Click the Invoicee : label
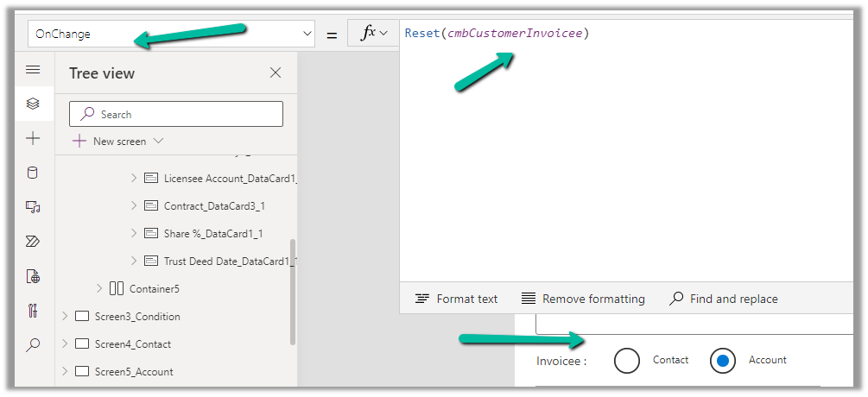This screenshot has height=397, width=868. (x=561, y=362)
